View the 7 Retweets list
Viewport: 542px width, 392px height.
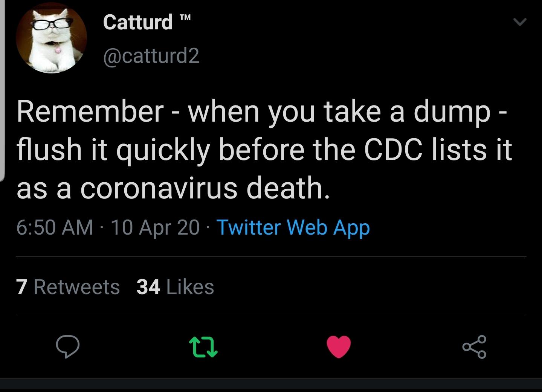tap(68, 287)
